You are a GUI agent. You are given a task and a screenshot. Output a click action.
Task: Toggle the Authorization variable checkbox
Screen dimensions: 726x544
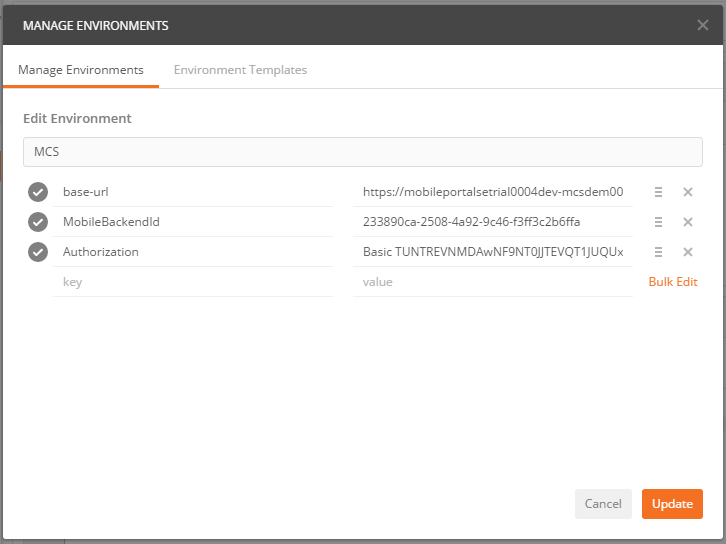tap(38, 252)
